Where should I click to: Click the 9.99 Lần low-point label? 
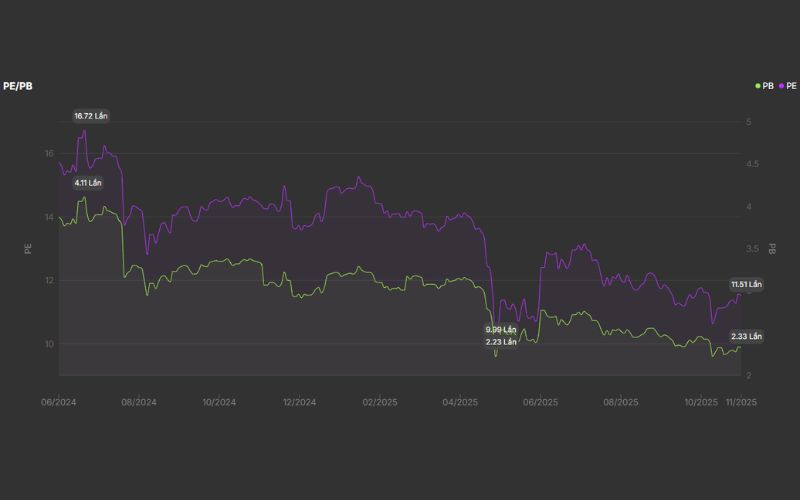point(501,329)
